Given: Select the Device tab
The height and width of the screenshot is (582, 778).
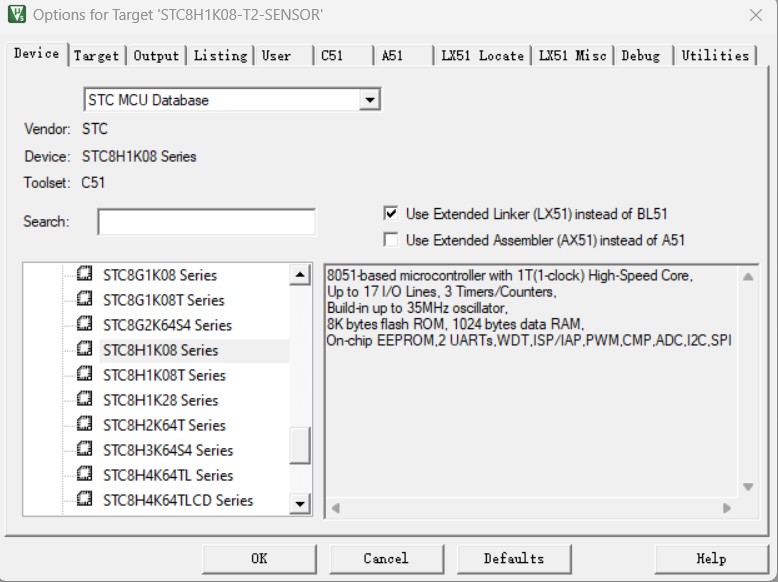Looking at the screenshot, I should (x=37, y=54).
